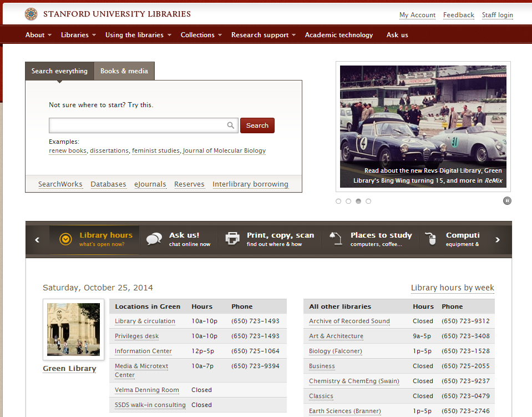532x417 pixels.
Task: Click the mouse icon for Computing equipment
Action: point(431,239)
